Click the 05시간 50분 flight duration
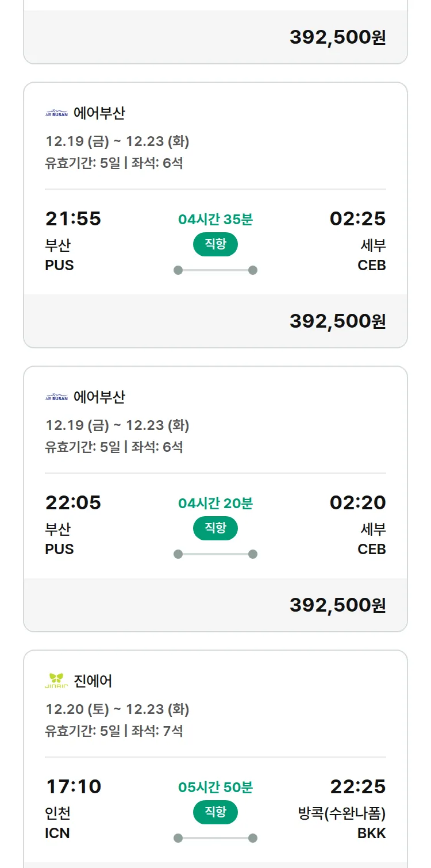 215,788
